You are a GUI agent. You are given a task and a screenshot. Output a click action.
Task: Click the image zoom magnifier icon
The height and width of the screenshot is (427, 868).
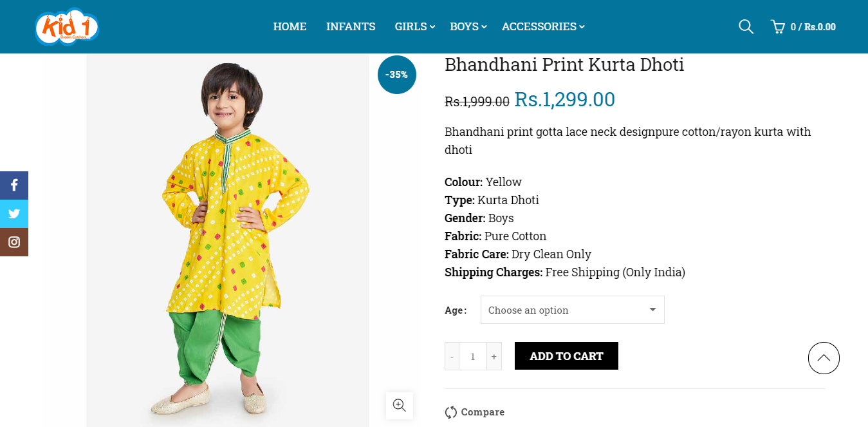pos(400,405)
